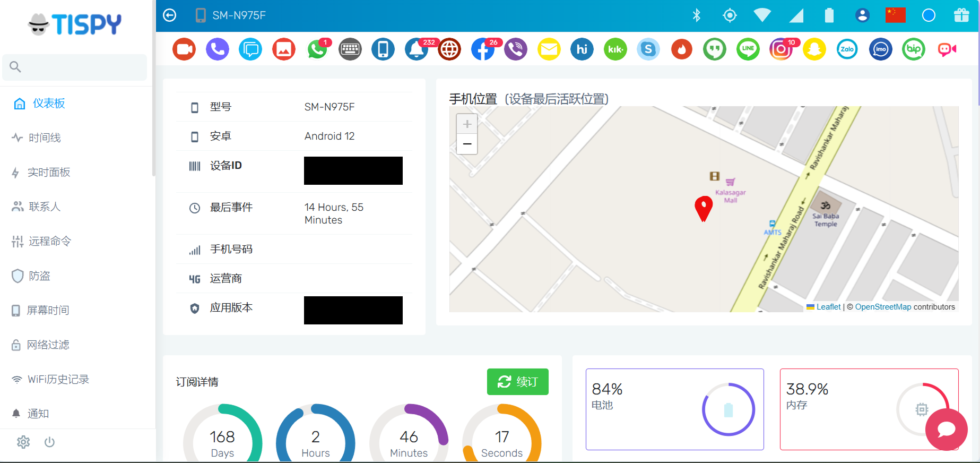
Task: Click the GPS location target icon
Action: pyautogui.click(x=730, y=15)
